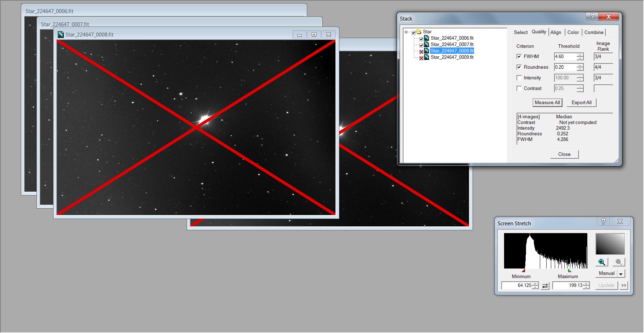Click the Export All button
Image resolution: width=644 pixels, height=333 pixels.
coord(582,103)
